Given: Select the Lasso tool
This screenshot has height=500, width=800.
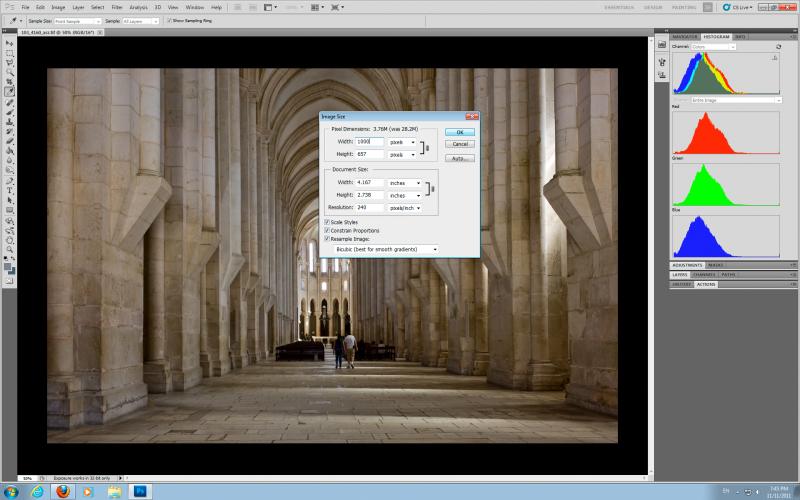Looking at the screenshot, I should coord(9,63).
